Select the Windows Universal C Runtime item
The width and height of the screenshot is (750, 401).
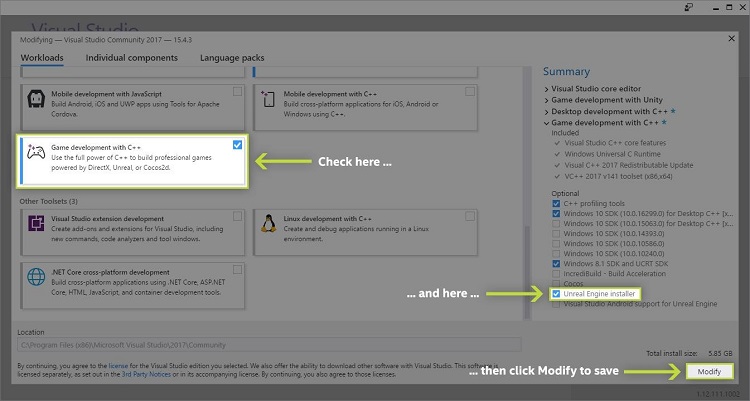pos(612,154)
